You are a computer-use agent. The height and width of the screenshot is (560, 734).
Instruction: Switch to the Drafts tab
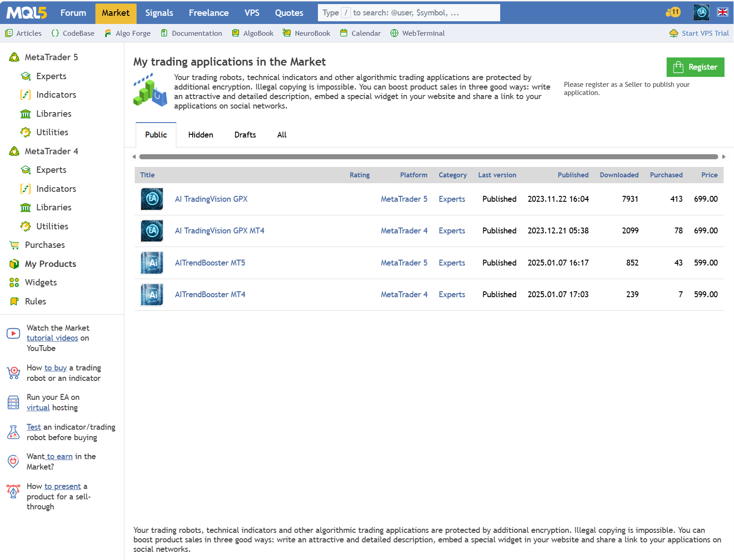(x=245, y=135)
